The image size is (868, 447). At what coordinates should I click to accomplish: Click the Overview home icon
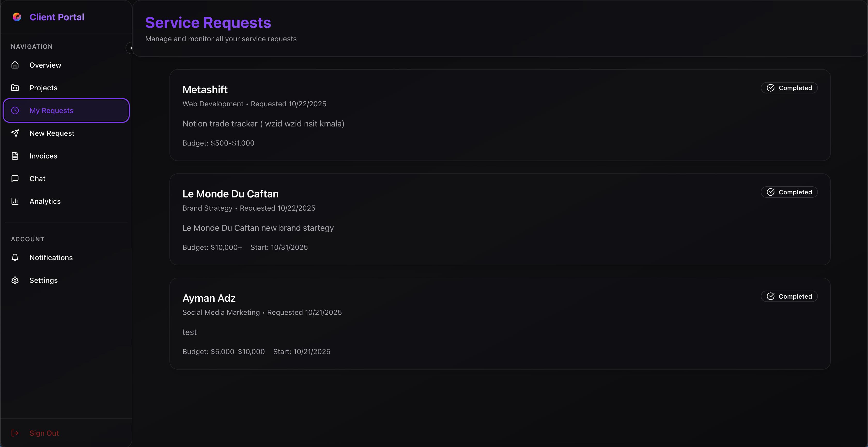click(15, 65)
